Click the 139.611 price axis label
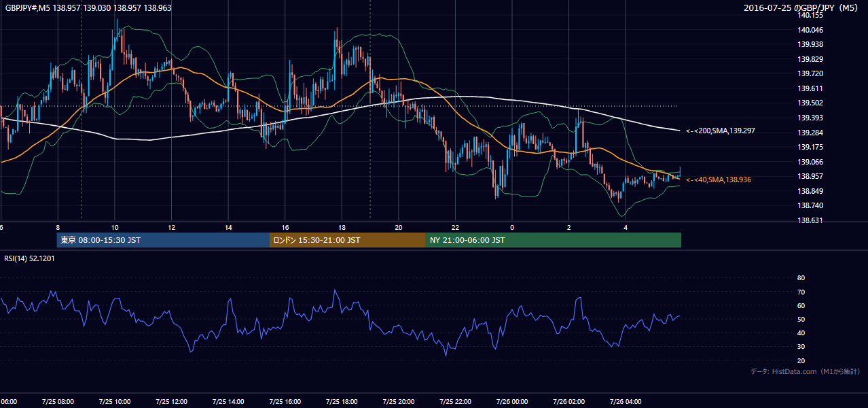Screen dimensions: 868x408 [810, 88]
